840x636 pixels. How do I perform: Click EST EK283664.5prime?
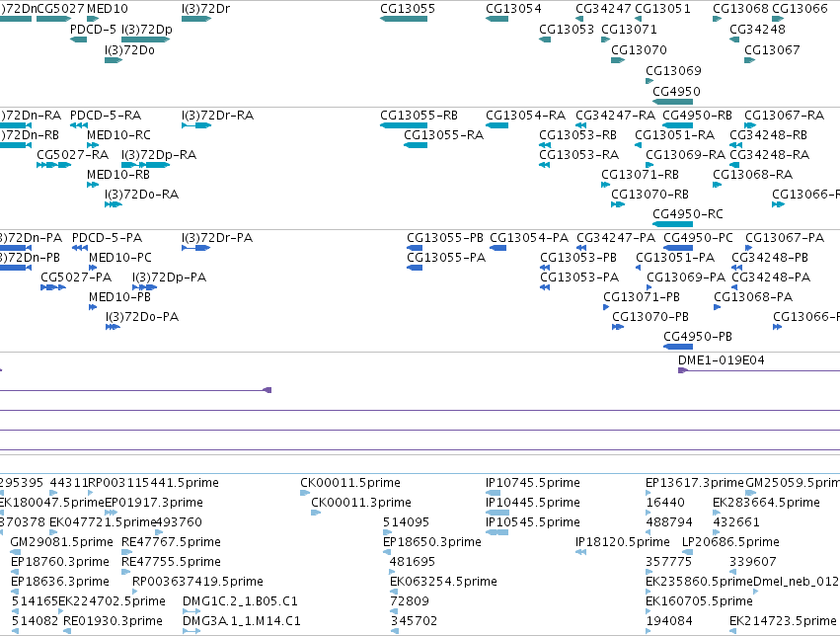(766, 503)
